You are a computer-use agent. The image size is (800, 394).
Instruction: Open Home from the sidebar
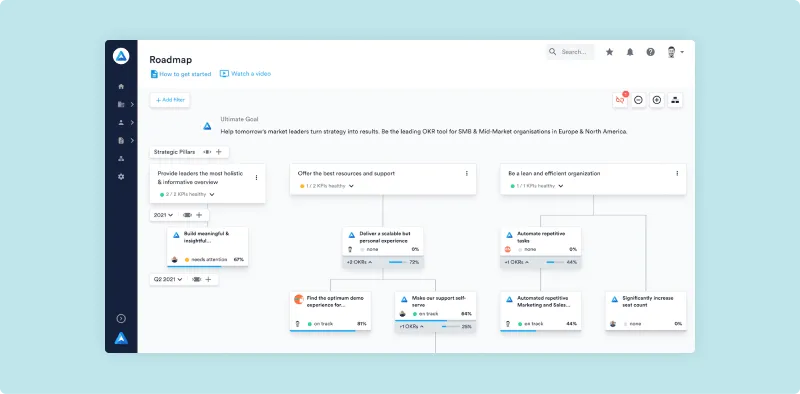coord(121,87)
